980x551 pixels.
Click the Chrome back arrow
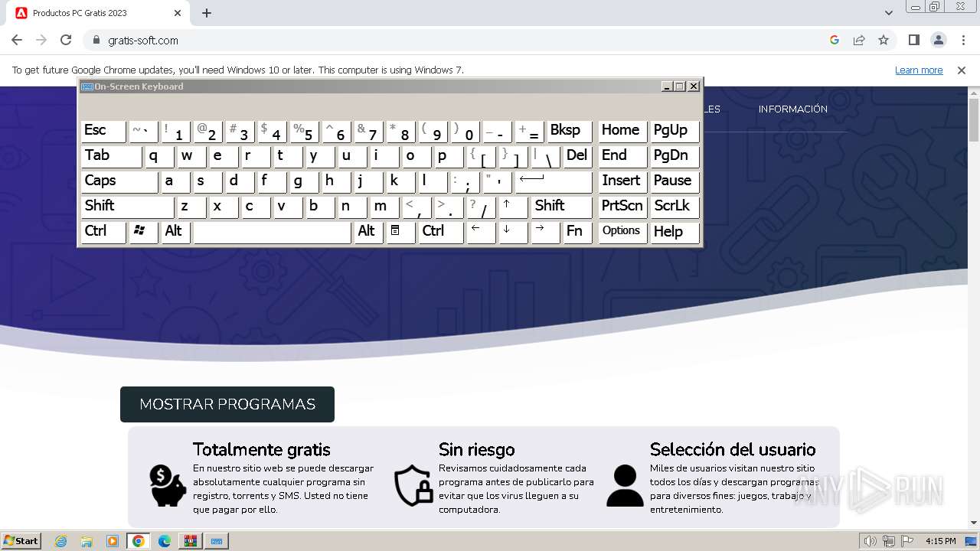[17, 40]
